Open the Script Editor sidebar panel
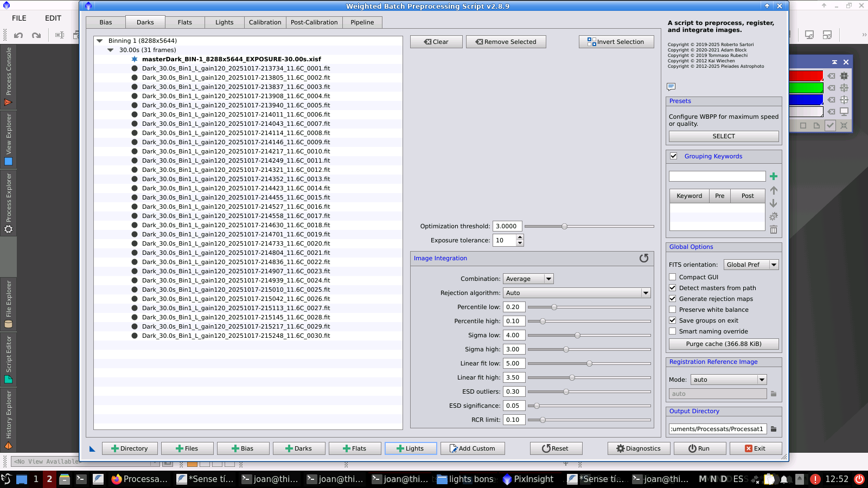The height and width of the screenshot is (488, 868). [8, 359]
